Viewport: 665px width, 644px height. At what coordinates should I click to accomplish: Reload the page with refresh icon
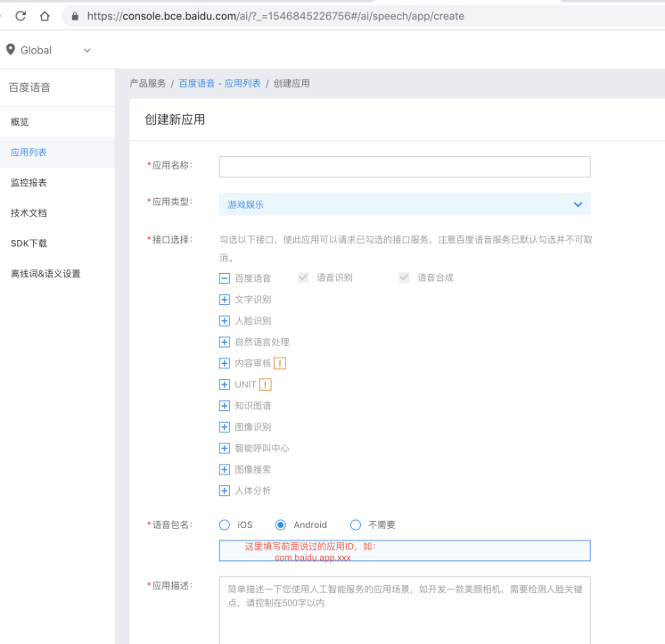[21, 16]
